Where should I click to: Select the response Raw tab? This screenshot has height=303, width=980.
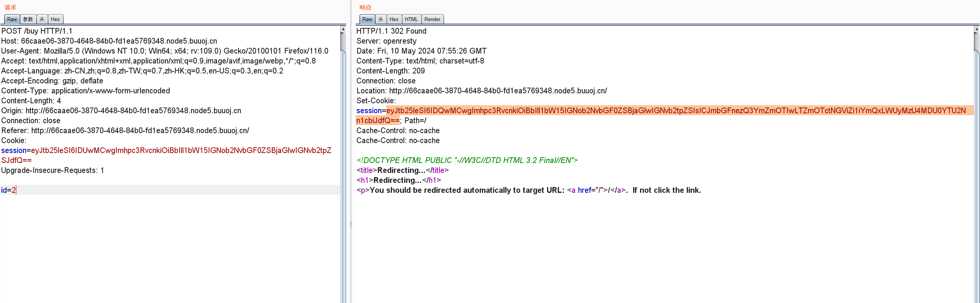point(367,19)
